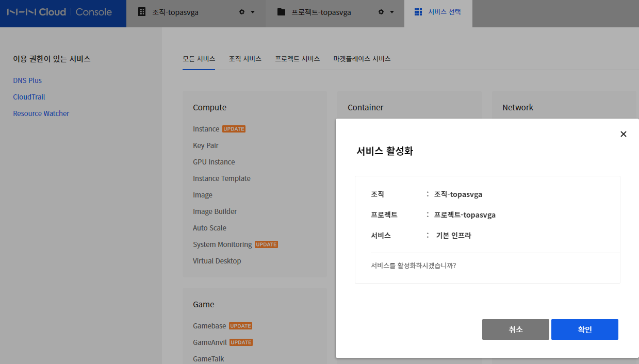The height and width of the screenshot is (364, 639).
Task: Open the Image service
Action: pyautogui.click(x=203, y=195)
